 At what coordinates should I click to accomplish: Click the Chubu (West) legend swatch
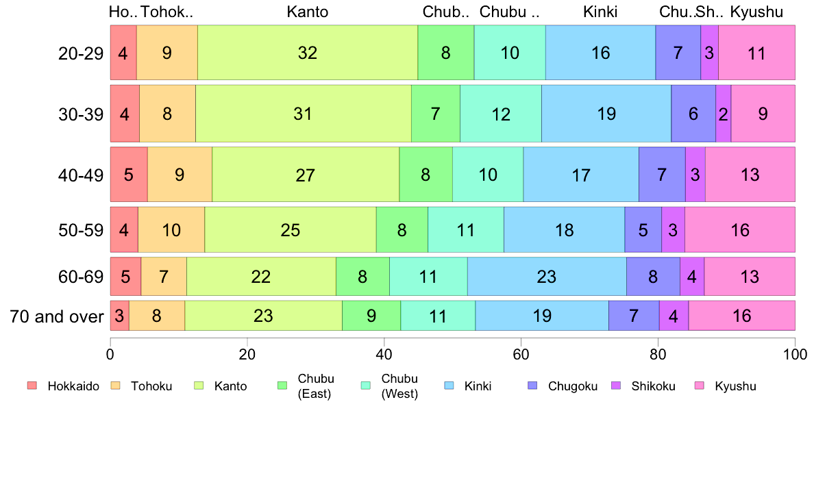coord(366,386)
